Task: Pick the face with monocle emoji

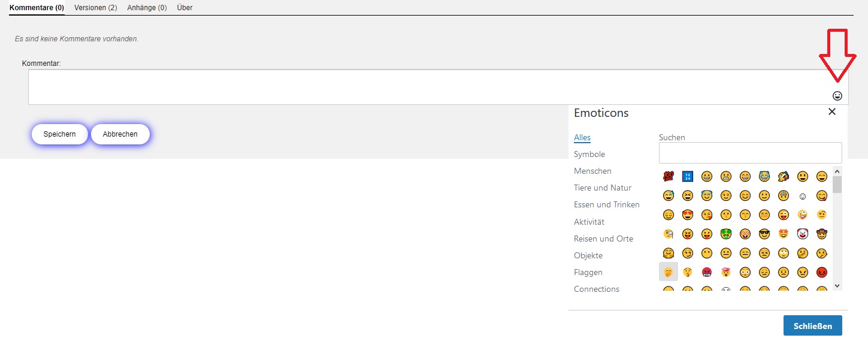Action: tap(669, 234)
